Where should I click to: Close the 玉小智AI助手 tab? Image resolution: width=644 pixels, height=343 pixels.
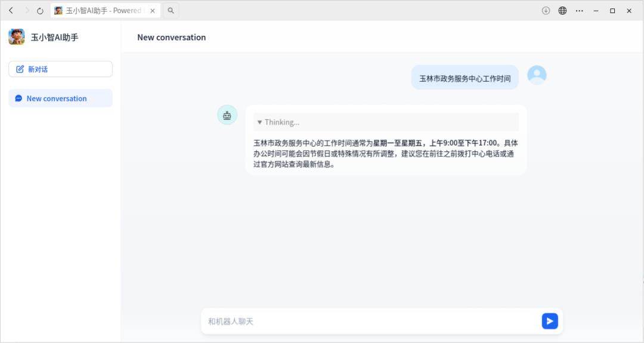click(153, 11)
